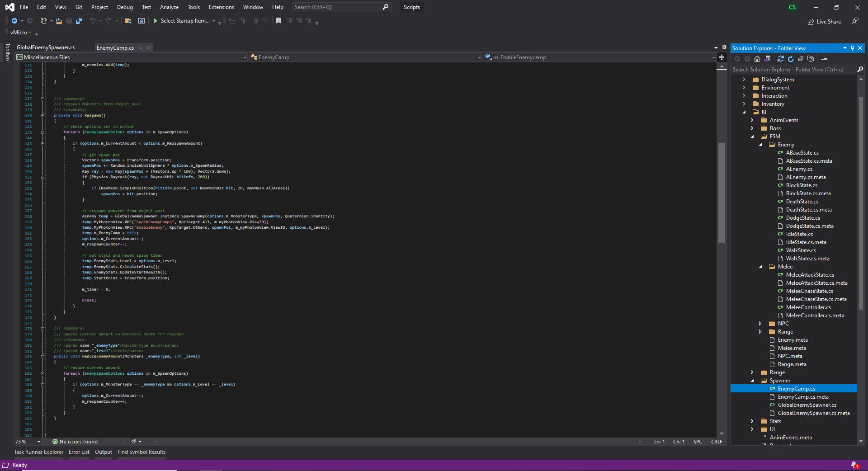The width and height of the screenshot is (868, 471).
Task: Expand the DialogSystem folder
Action: tap(744, 80)
